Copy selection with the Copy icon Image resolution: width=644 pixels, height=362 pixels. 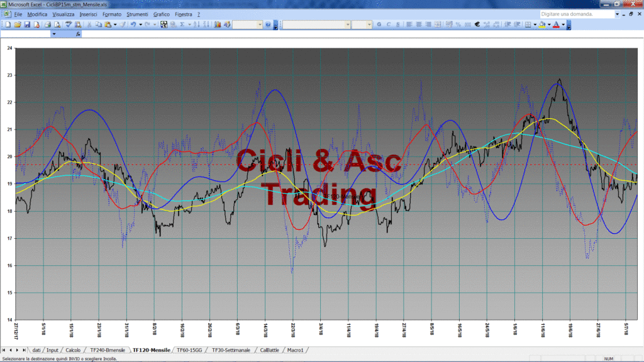99,25
